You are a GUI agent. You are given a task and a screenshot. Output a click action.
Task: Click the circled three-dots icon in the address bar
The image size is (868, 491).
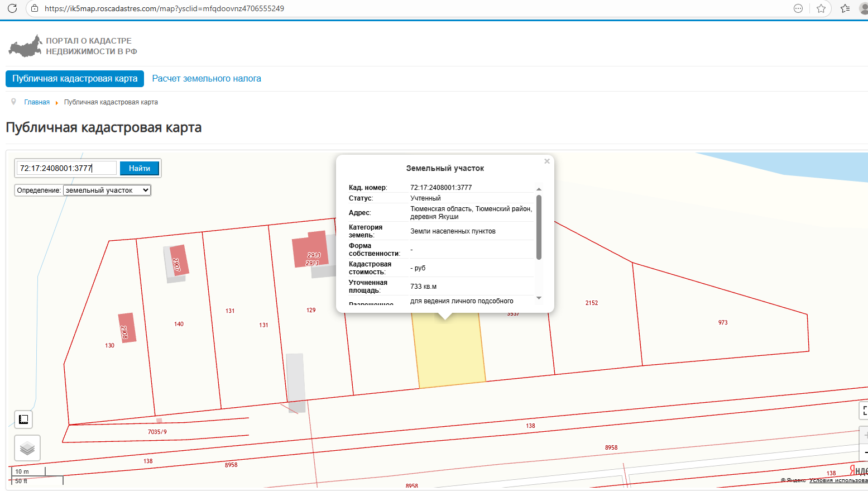(x=798, y=8)
